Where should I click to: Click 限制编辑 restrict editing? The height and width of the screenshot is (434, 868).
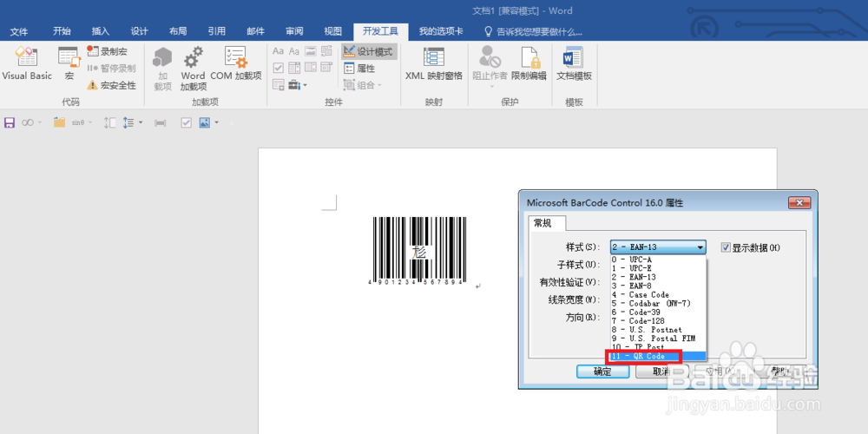pos(529,63)
